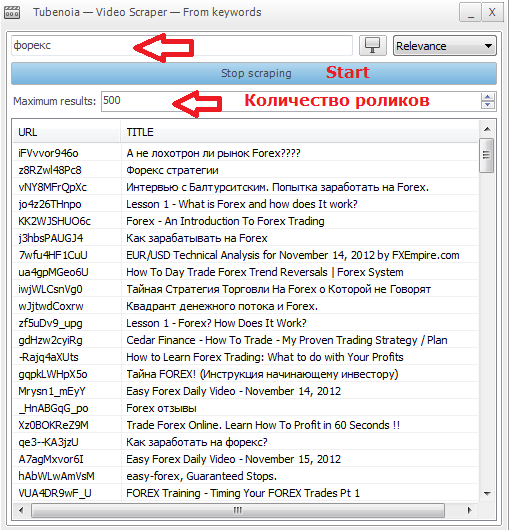This screenshot has width=509, height=530.
Task: Select row titled Форекс стратегии
Action: [x=245, y=170]
